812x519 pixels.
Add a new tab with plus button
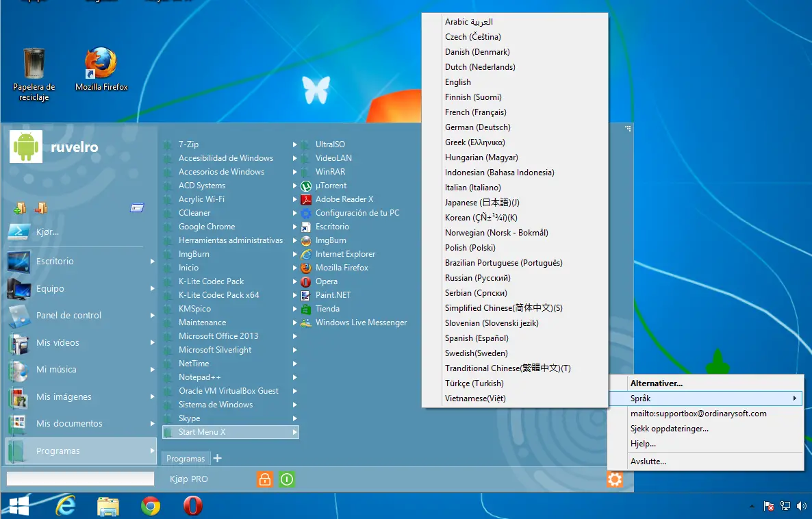[218, 458]
